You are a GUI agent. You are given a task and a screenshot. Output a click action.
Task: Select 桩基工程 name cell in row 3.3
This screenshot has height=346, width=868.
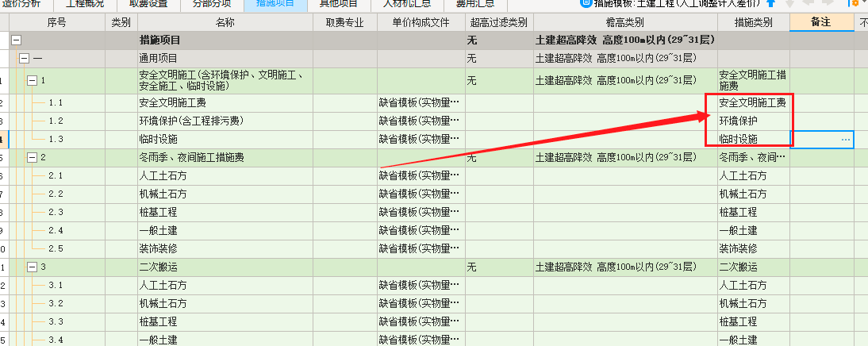click(x=225, y=322)
